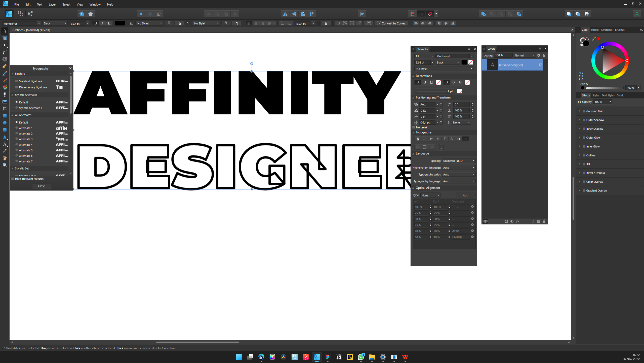Close the Typography dialog with Close button
The image size is (644, 363).
click(x=42, y=186)
